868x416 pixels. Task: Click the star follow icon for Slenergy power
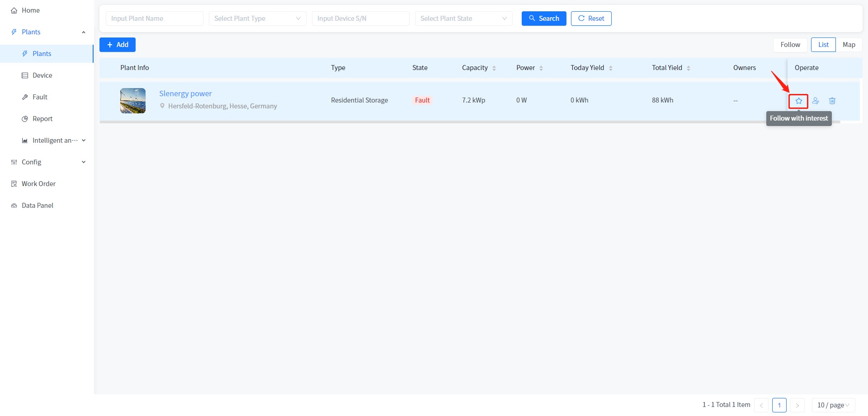[x=798, y=101]
